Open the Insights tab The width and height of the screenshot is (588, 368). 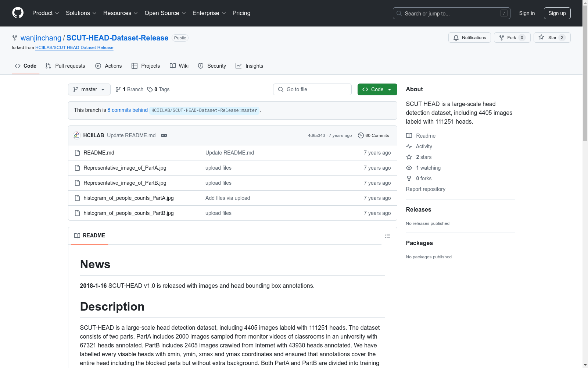[x=249, y=66]
